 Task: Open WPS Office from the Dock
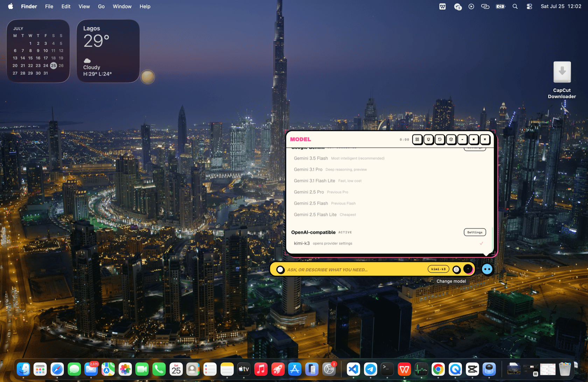(x=404, y=369)
